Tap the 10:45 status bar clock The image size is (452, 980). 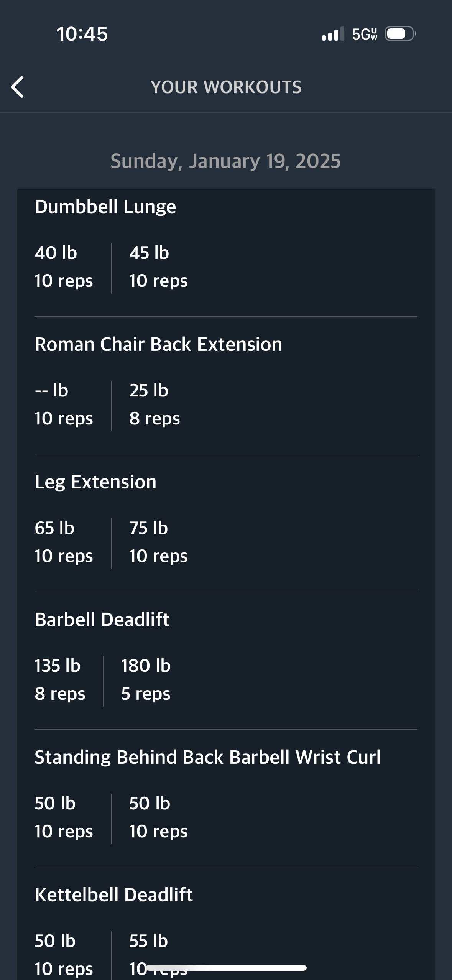point(82,34)
